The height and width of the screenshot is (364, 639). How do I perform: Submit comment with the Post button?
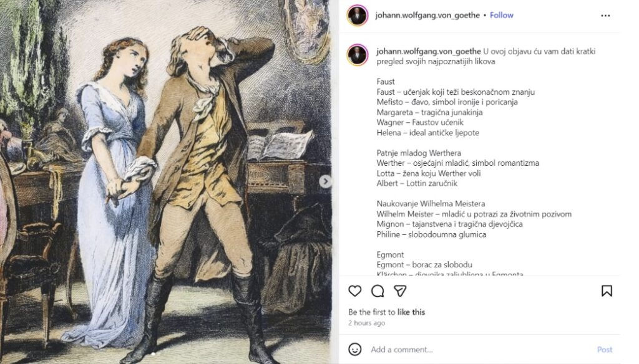coord(605,349)
